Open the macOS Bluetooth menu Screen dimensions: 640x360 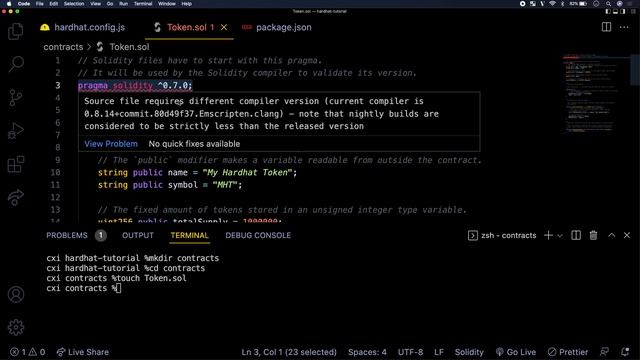pyautogui.click(x=562, y=4)
